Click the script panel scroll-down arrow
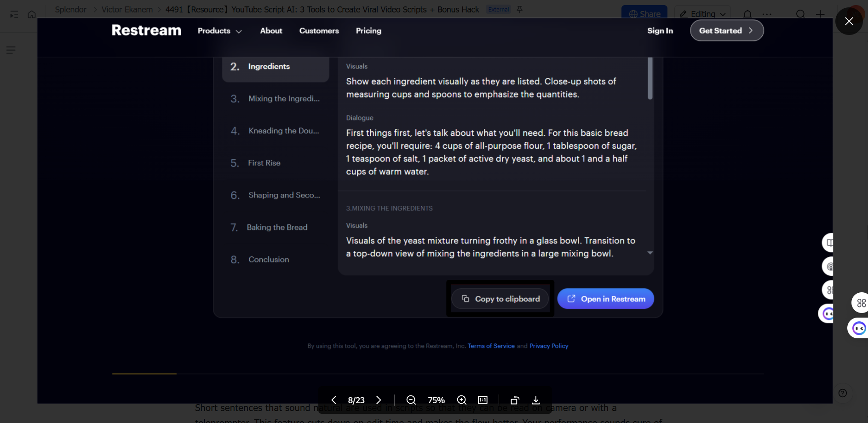Screen dimensions: 868x423 [650, 253]
